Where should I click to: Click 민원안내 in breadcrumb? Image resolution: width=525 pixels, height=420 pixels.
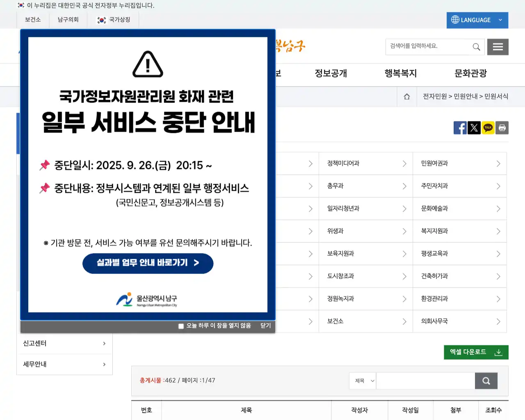point(466,96)
